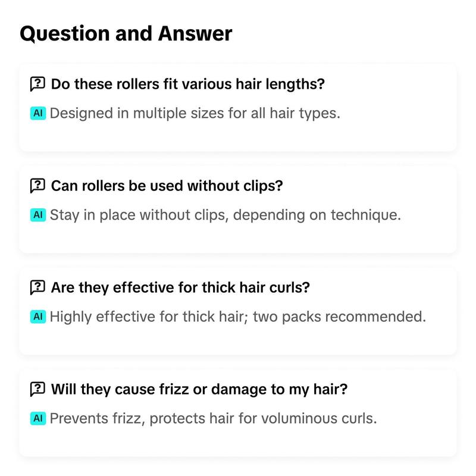Select the answer 'Designed in multiple sizes for all hair types.'
Viewport: 476px width, 476px height.
[x=195, y=113]
